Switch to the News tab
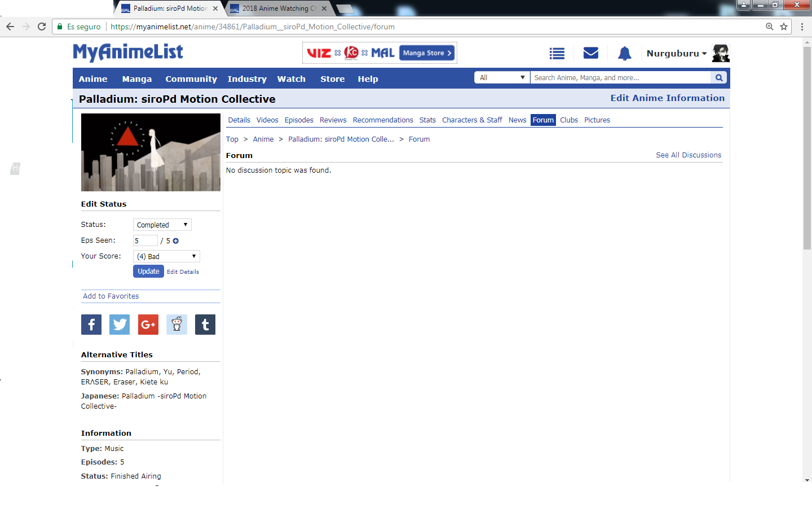This screenshot has height=508, width=812. tap(517, 120)
